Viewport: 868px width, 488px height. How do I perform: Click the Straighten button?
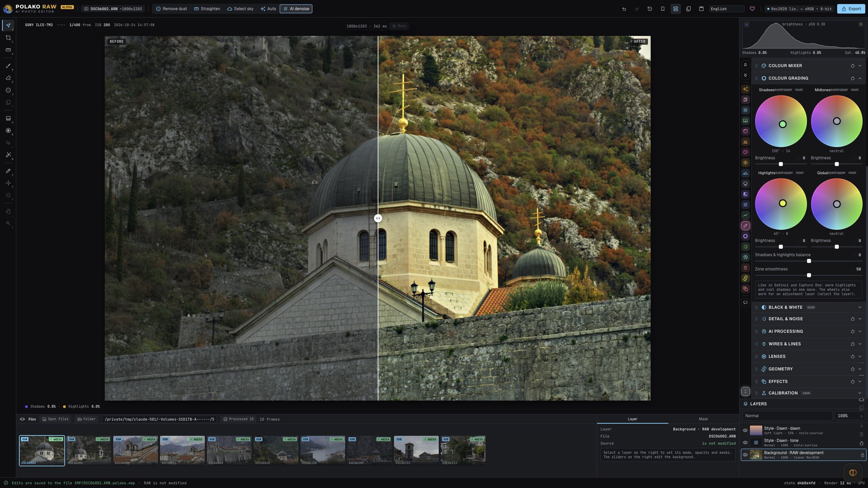tap(207, 9)
